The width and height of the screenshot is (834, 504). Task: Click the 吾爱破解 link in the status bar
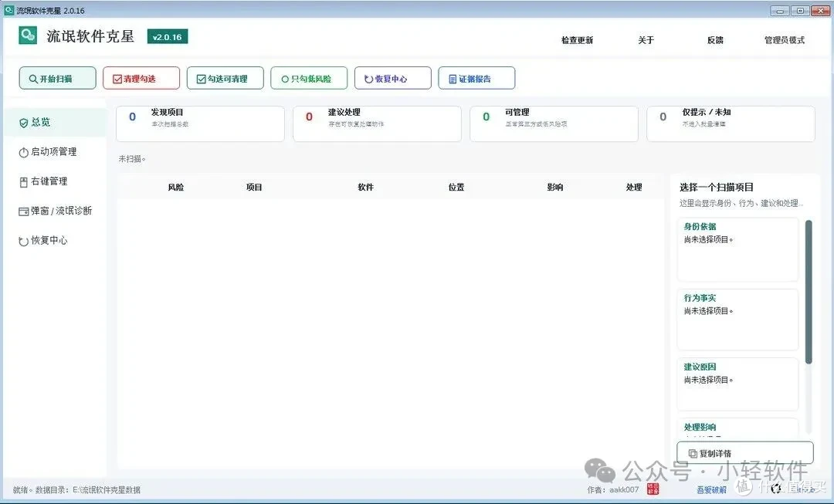[x=711, y=489]
